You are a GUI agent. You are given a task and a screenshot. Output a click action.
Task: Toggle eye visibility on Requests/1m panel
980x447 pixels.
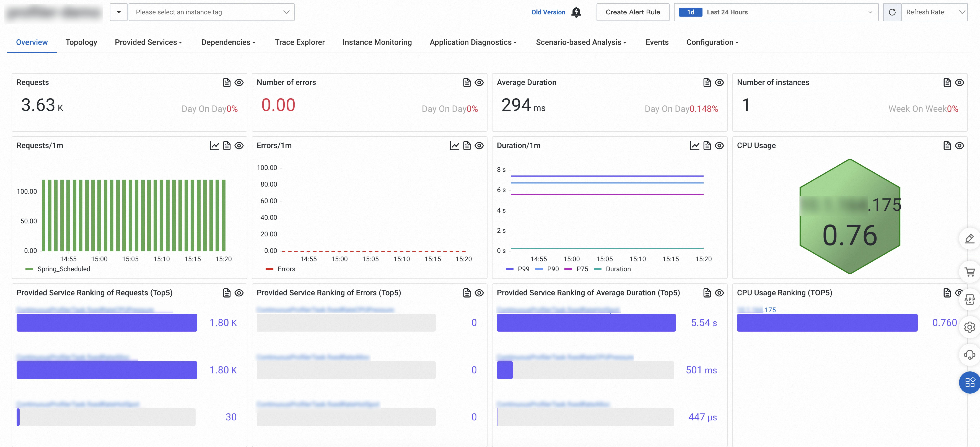pos(239,146)
